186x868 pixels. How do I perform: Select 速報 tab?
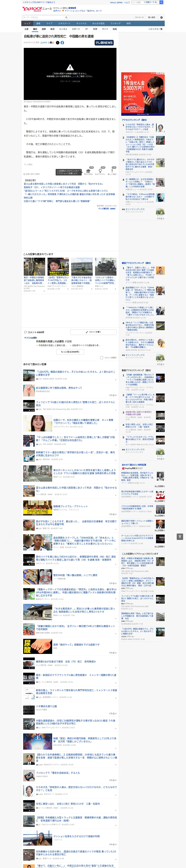(x=38, y=23)
